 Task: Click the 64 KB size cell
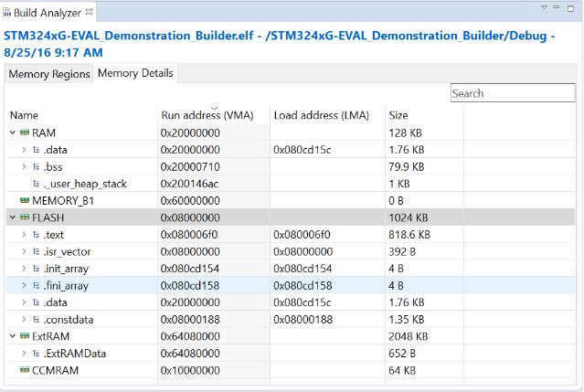pyautogui.click(x=402, y=370)
